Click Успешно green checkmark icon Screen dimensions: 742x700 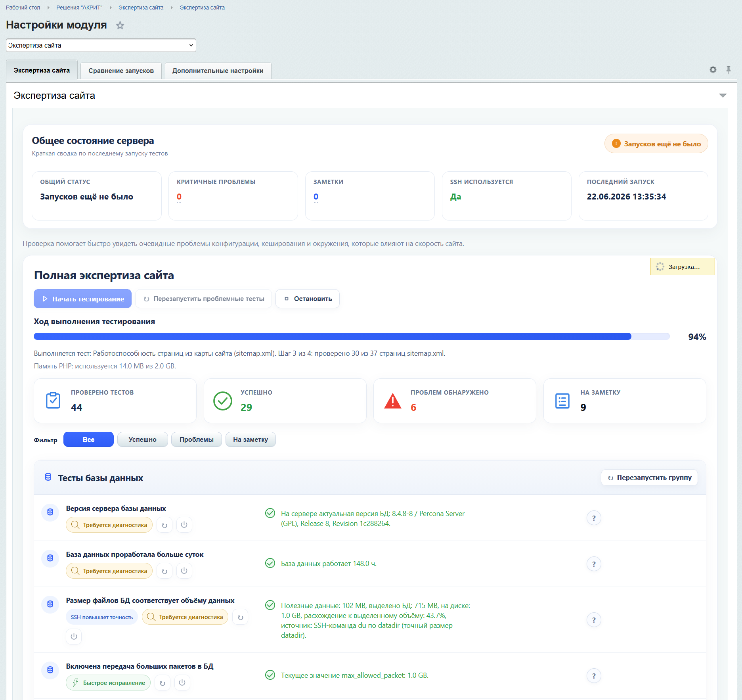[x=223, y=401]
